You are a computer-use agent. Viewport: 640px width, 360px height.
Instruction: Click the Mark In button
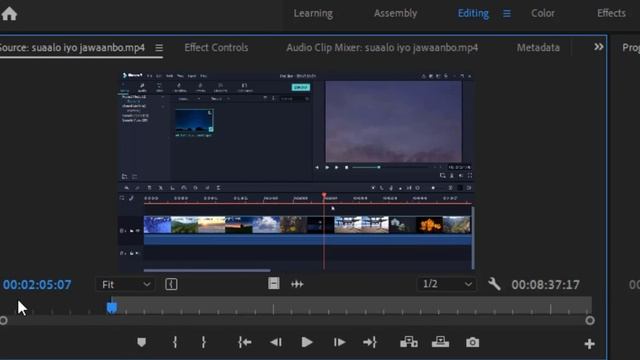pos(175,342)
